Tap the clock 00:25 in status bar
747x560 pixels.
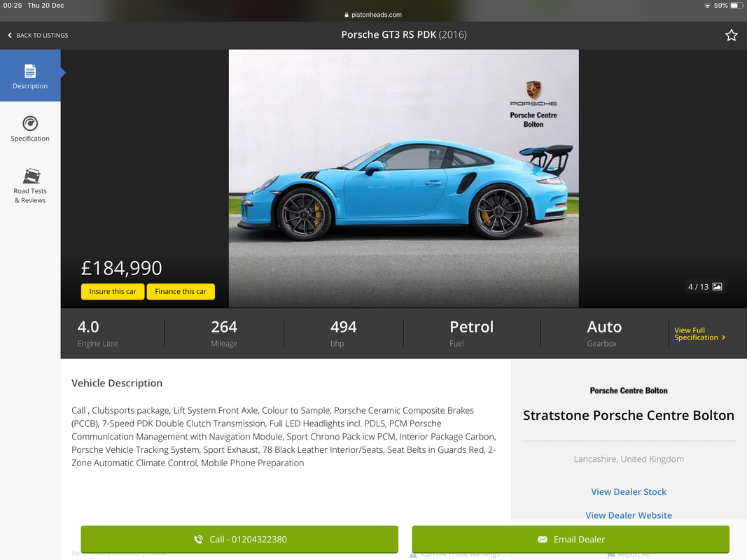[x=13, y=6]
